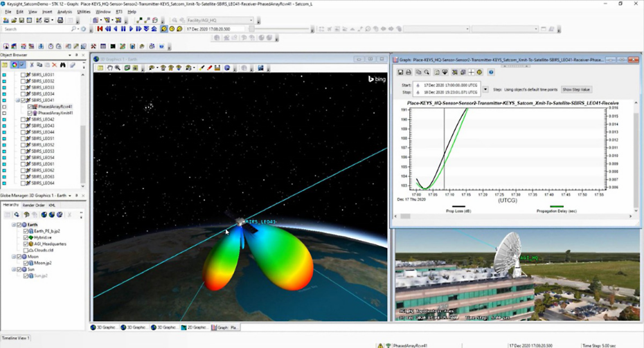Click the Show Step Value button

click(x=576, y=89)
